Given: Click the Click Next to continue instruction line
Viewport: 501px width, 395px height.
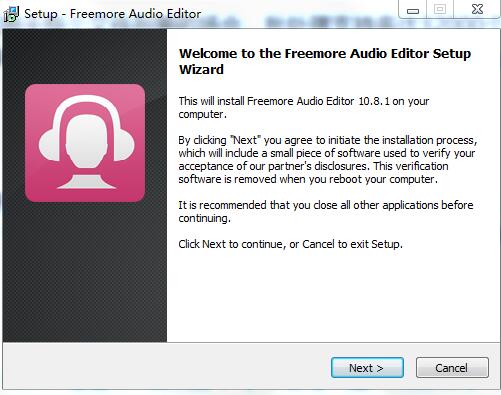Looking at the screenshot, I should pos(290,244).
